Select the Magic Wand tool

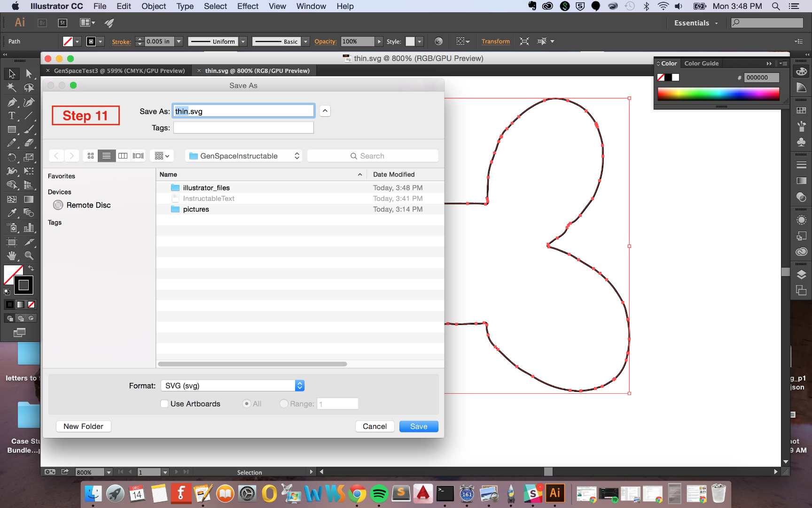click(x=12, y=87)
